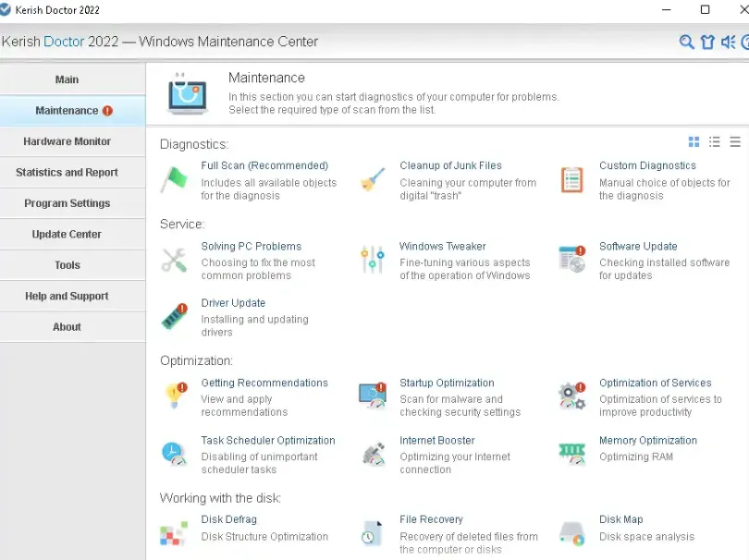The width and height of the screenshot is (749, 560).
Task: Select Program Settings in the sidebar
Action: coord(68,203)
